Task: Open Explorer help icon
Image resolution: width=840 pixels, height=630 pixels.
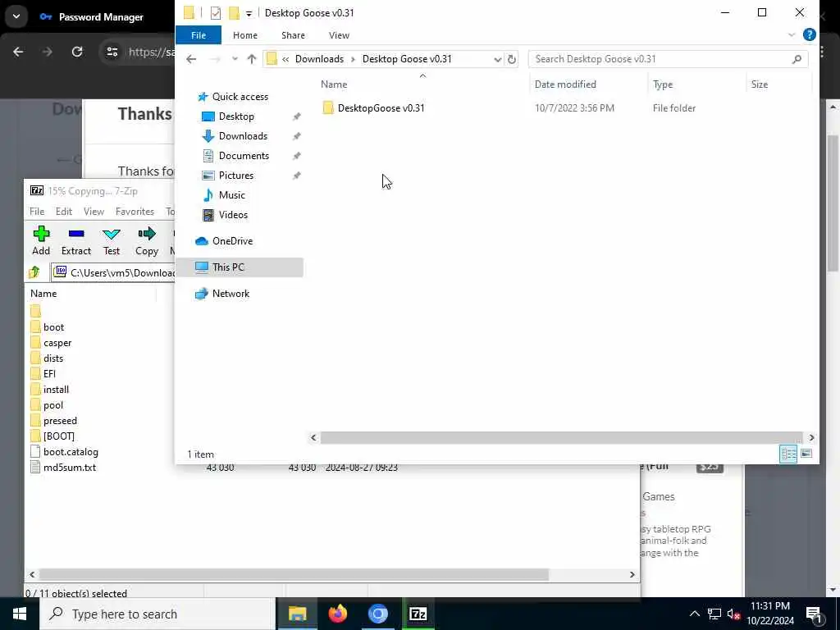Action: [809, 34]
